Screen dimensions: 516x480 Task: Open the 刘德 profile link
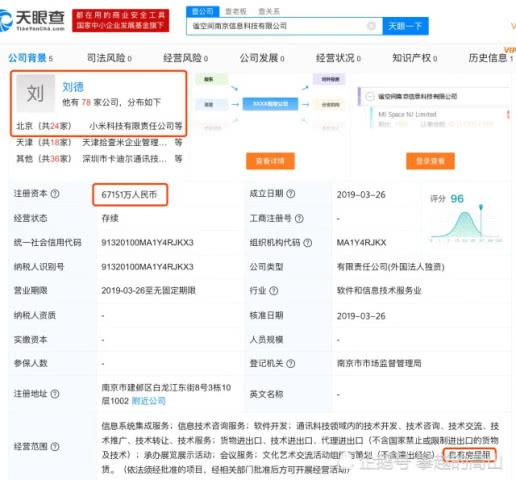[x=73, y=87]
